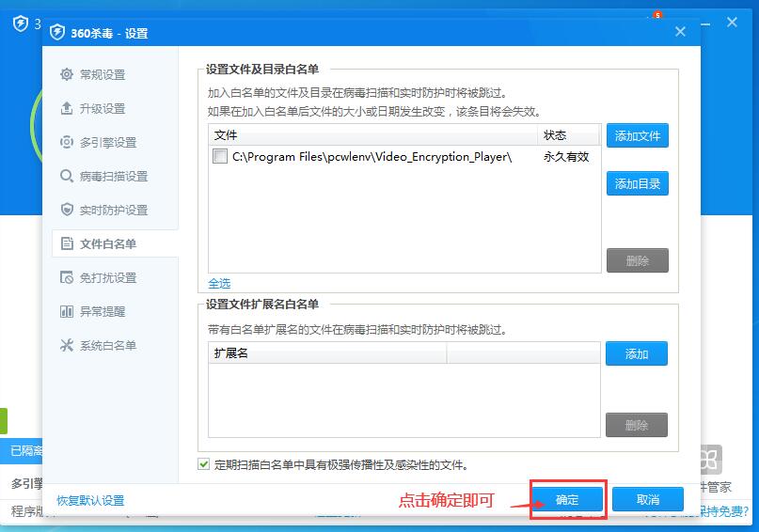Screen dimensions: 759x532
Task: Click 360 shield logo in main window
Action: [x=21, y=23]
